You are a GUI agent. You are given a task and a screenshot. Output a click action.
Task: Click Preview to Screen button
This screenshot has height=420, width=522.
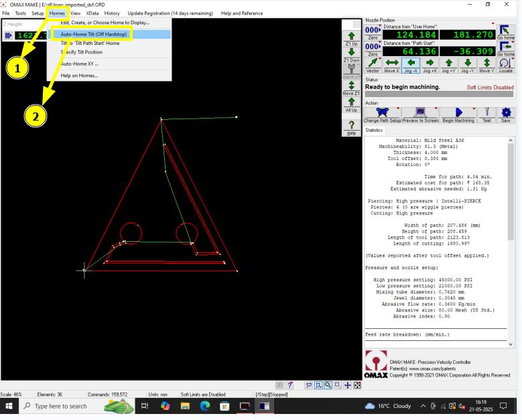(x=420, y=115)
